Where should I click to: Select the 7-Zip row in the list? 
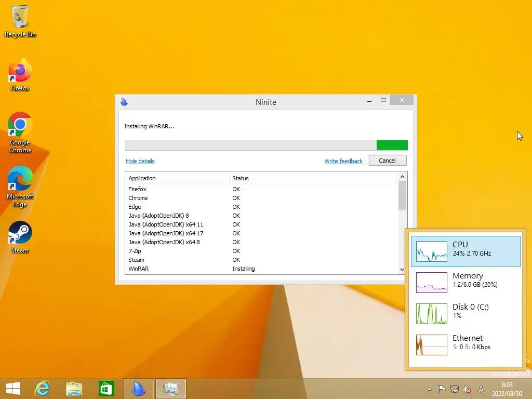click(261, 251)
